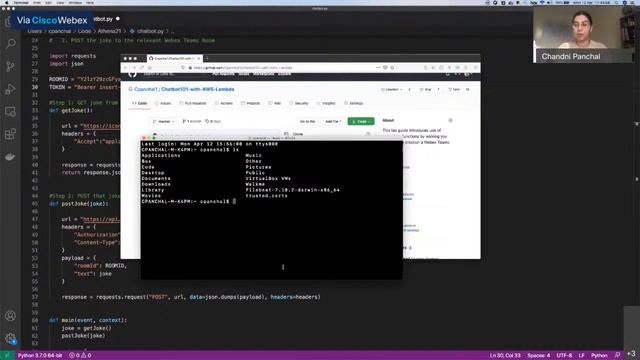Click UTF-8 encoding in status bar

coord(564,356)
